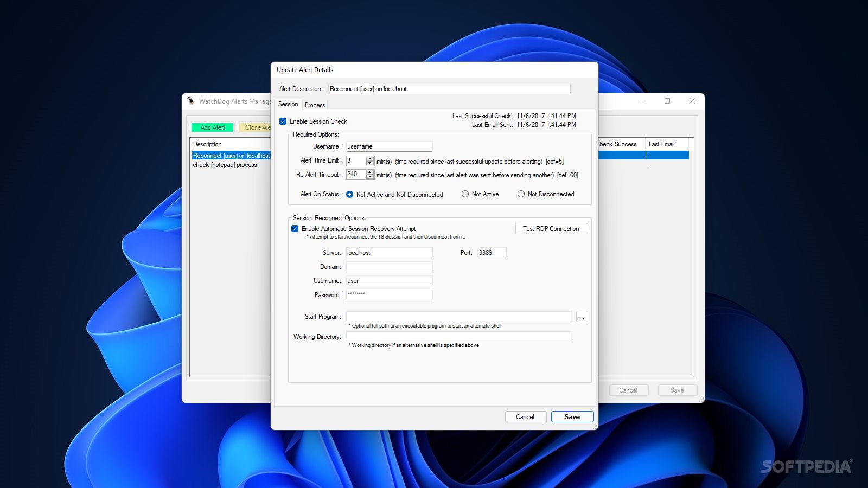Click the Start Program path field
The width and height of the screenshot is (868, 488).
click(459, 317)
